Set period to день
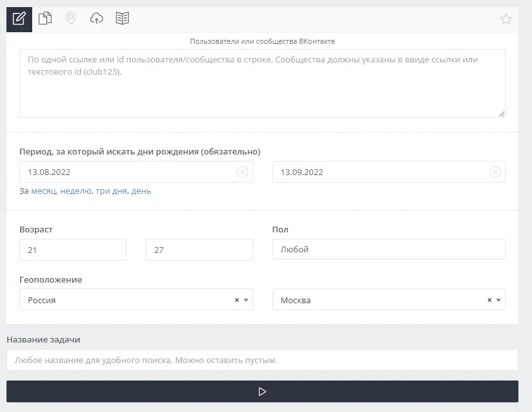This screenshot has width=532, height=412. point(141,191)
